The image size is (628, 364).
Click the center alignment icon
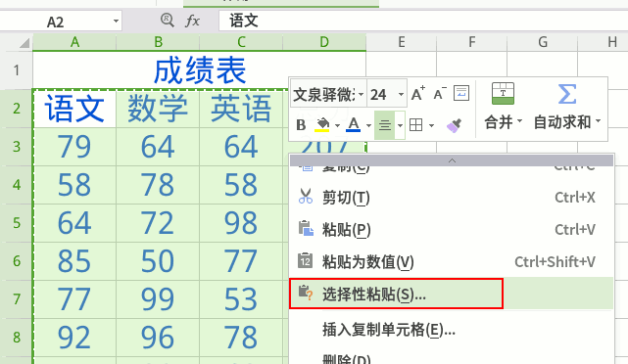385,125
